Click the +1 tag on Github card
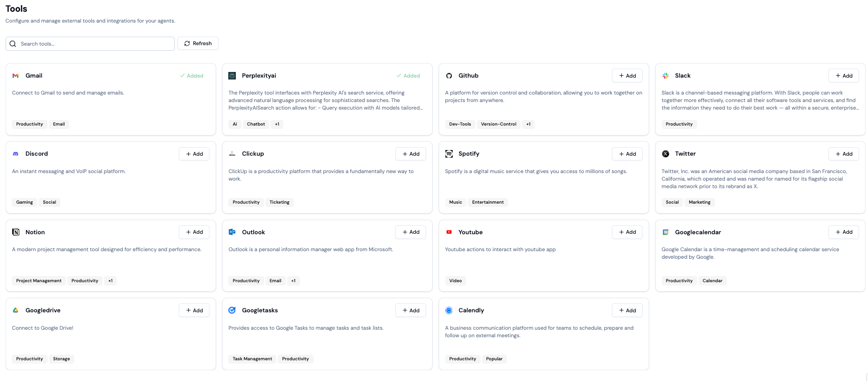Viewport: 868px width, 381px height. 529,124
